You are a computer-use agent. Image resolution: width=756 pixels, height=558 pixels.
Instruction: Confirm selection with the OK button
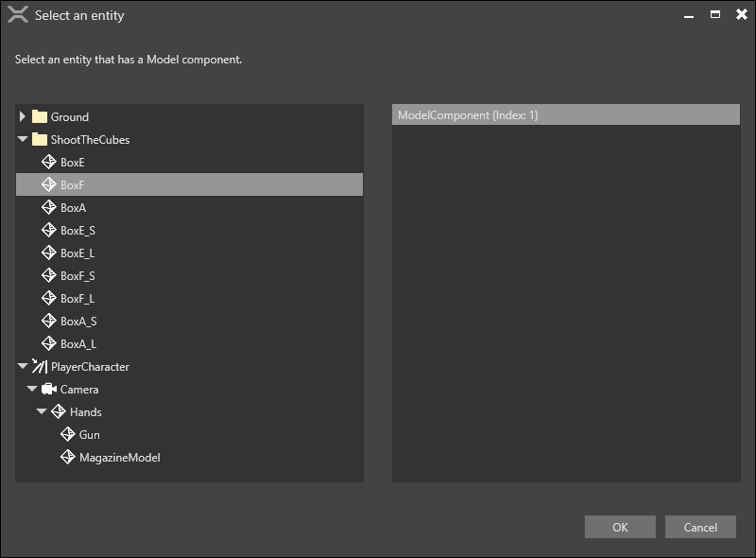[x=620, y=527]
